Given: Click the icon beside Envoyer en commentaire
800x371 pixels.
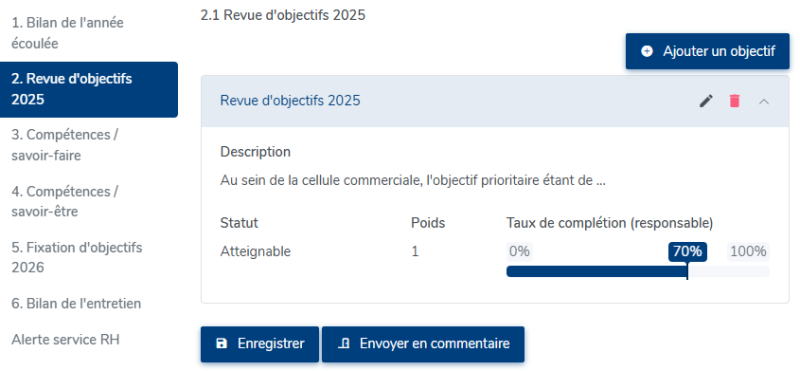Looking at the screenshot, I should coord(344,344).
